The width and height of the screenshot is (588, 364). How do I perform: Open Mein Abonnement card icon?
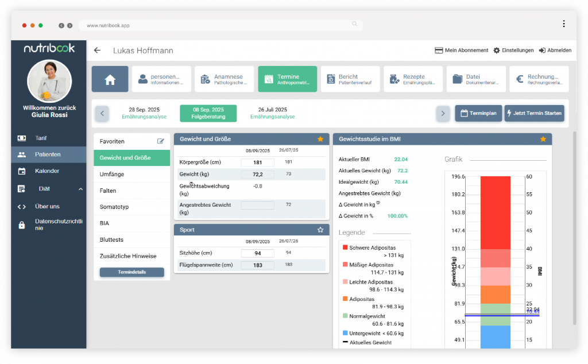(439, 51)
